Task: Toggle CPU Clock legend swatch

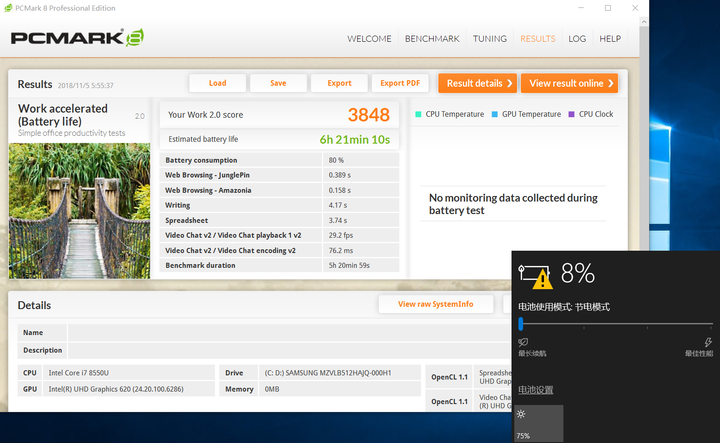Action: [572, 114]
